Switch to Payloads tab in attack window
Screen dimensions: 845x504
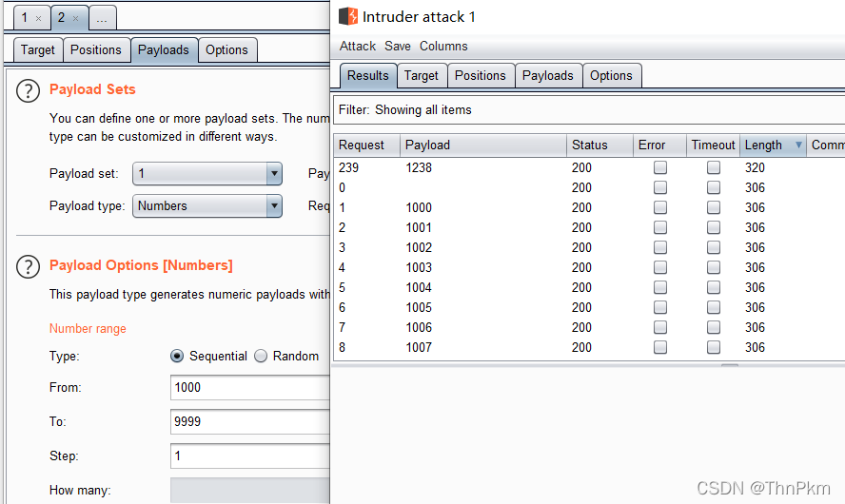point(548,75)
